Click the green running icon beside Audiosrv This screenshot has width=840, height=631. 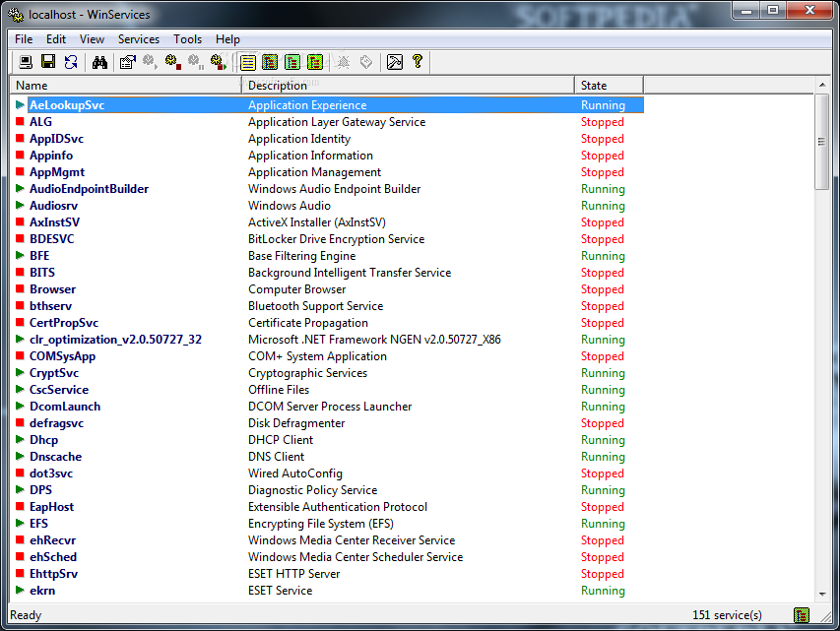[x=20, y=205]
